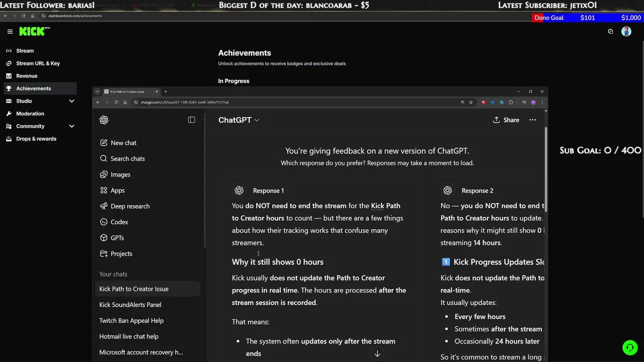Screen dimensions: 644x362
Task: Click the 'Why it still shows 0 hours' heading
Action: point(278,262)
